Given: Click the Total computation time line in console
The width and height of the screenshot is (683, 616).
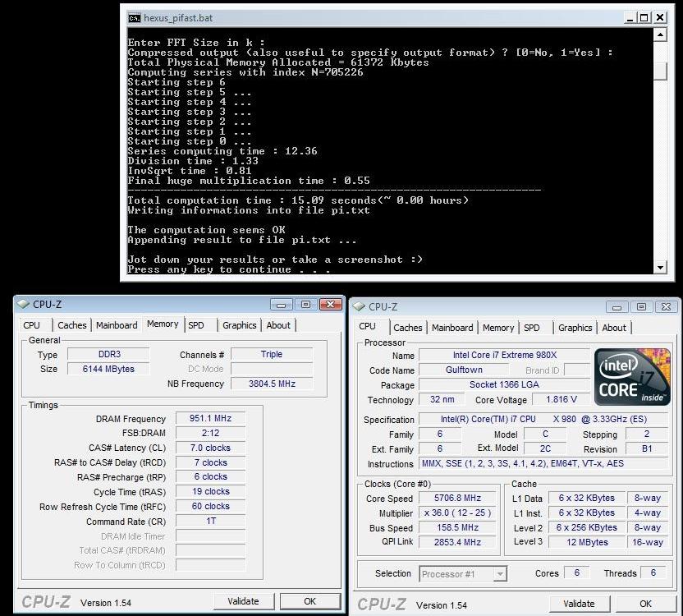Looking at the screenshot, I should click(x=298, y=200).
